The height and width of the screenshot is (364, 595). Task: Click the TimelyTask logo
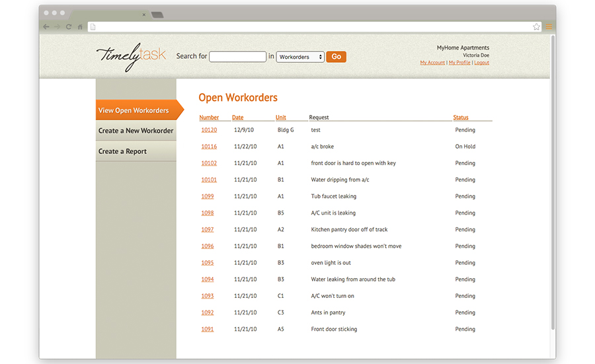(x=131, y=56)
